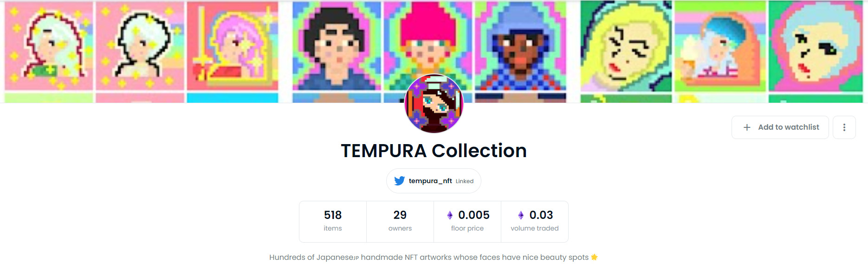Open the pink beanie character thumbnail
The width and height of the screenshot is (868, 271).
[x=428, y=46]
